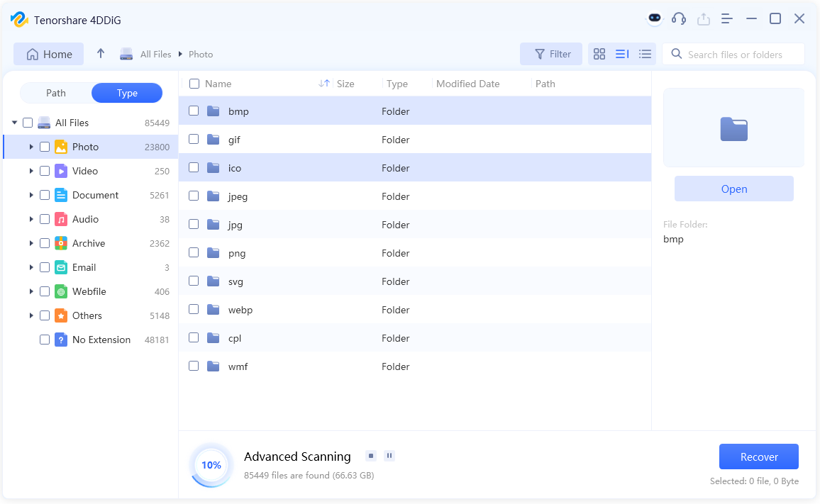The image size is (820, 504).
Task: Check the All Files checkbox
Action: [x=28, y=122]
